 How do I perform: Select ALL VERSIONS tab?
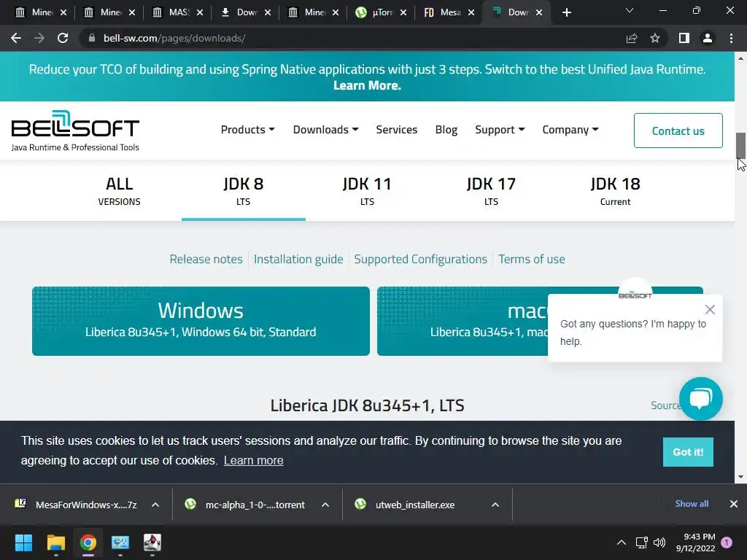coord(119,191)
